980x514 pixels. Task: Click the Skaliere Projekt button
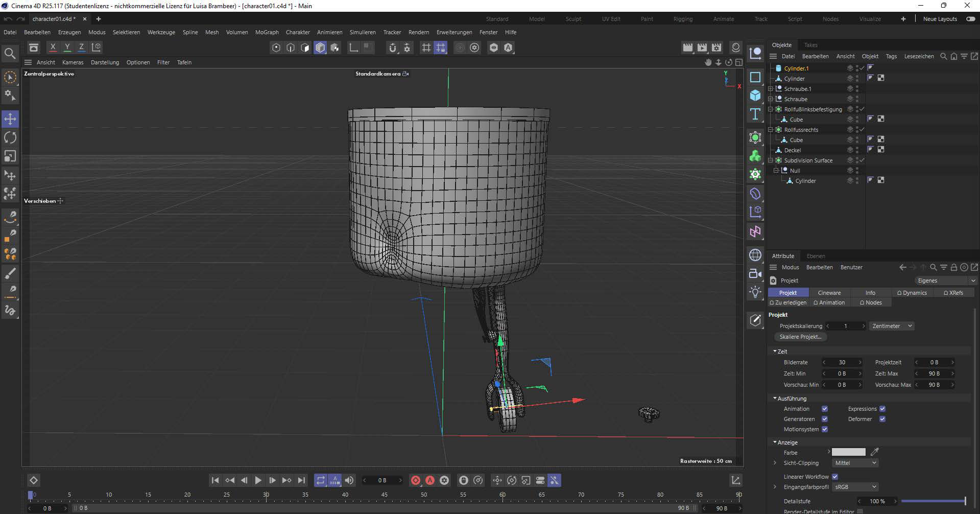coord(800,337)
